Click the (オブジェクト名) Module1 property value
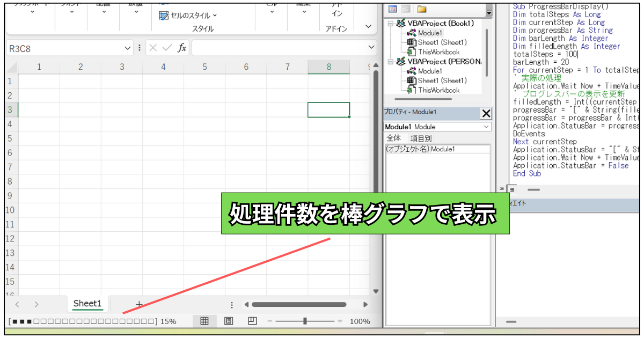 point(460,149)
